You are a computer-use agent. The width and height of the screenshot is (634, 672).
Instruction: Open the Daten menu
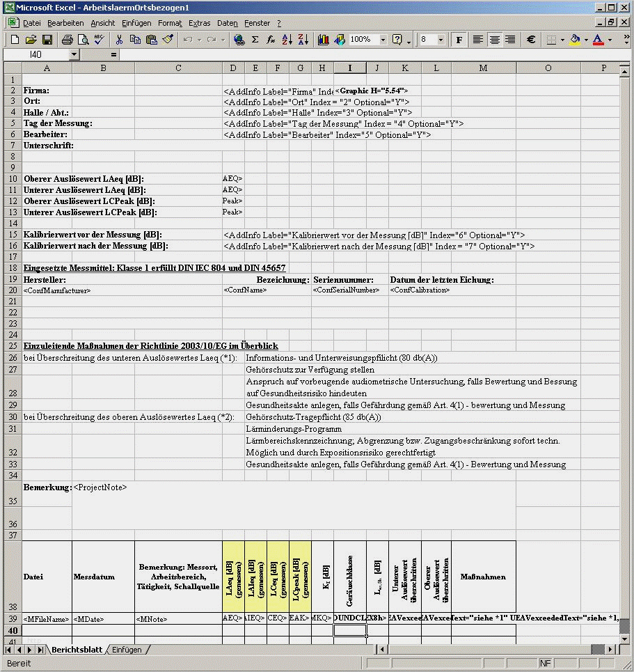click(227, 23)
